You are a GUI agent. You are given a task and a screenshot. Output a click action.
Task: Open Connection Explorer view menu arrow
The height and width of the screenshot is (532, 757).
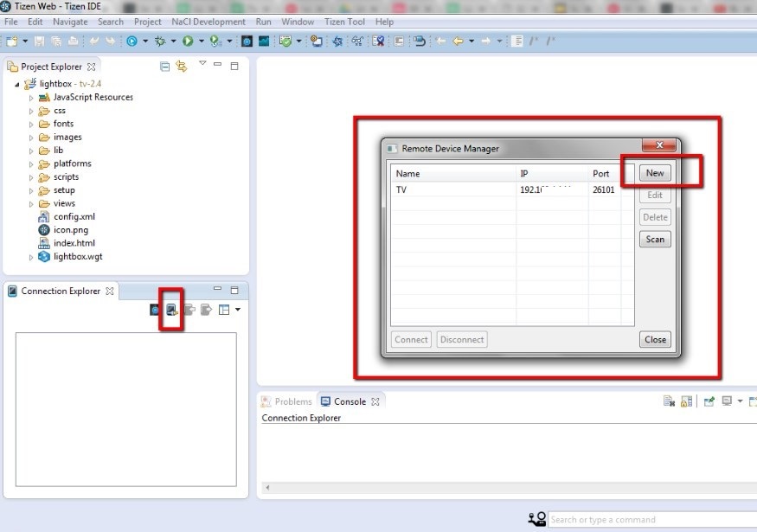pyautogui.click(x=238, y=310)
